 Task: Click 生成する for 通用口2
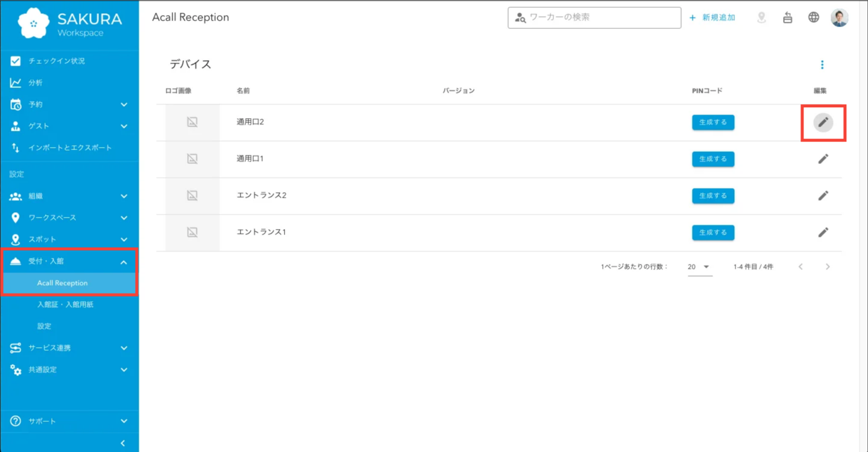713,122
